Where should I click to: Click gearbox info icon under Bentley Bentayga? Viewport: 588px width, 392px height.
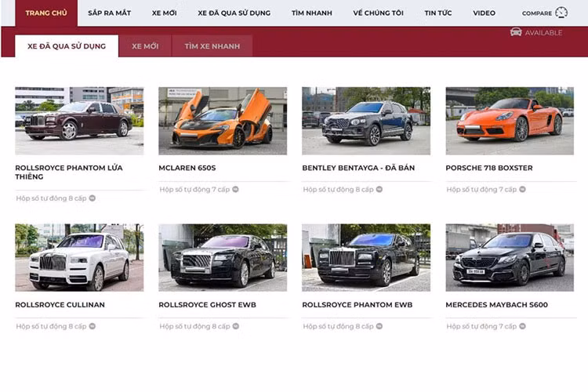coord(379,190)
